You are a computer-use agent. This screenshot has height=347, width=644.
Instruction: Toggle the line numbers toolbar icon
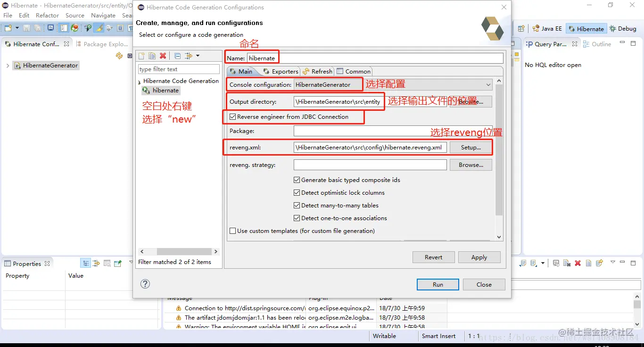(64, 28)
